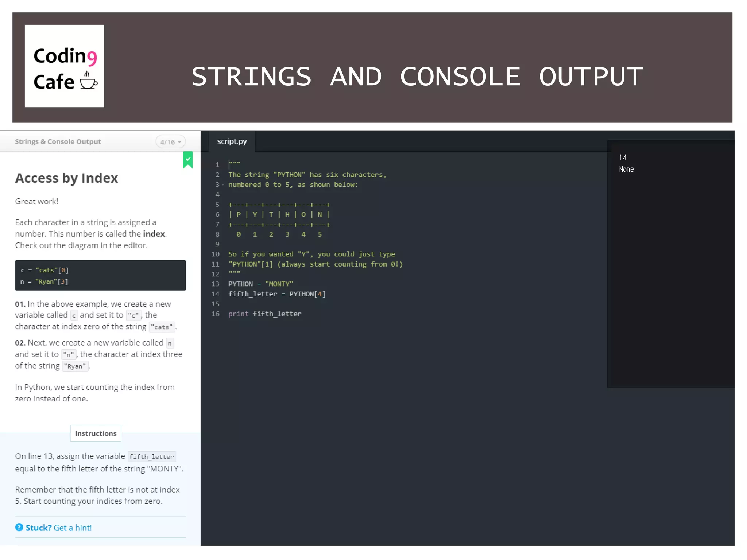Click the comment line "PYTHON"[1] (always start counting
This screenshot has width=747, height=560.
point(316,264)
